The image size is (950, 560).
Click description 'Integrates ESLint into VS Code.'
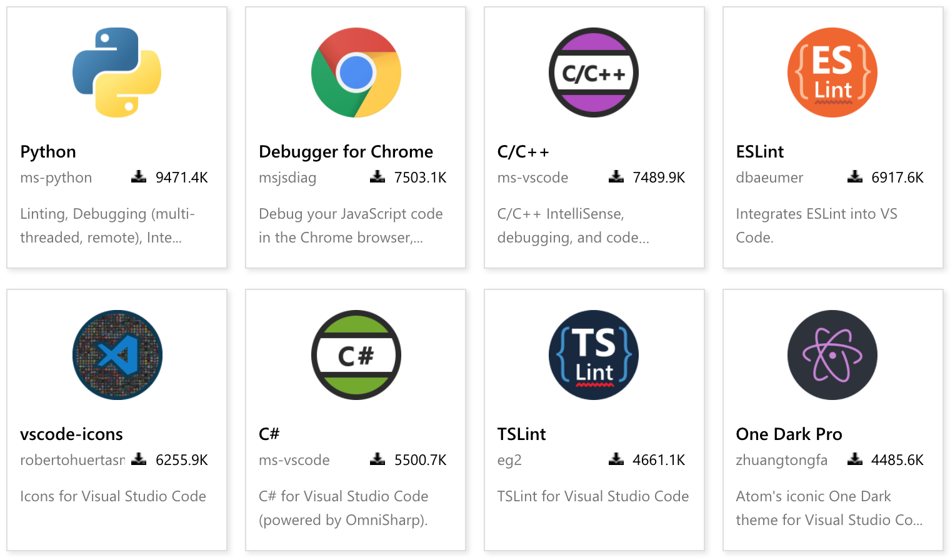coord(817,226)
